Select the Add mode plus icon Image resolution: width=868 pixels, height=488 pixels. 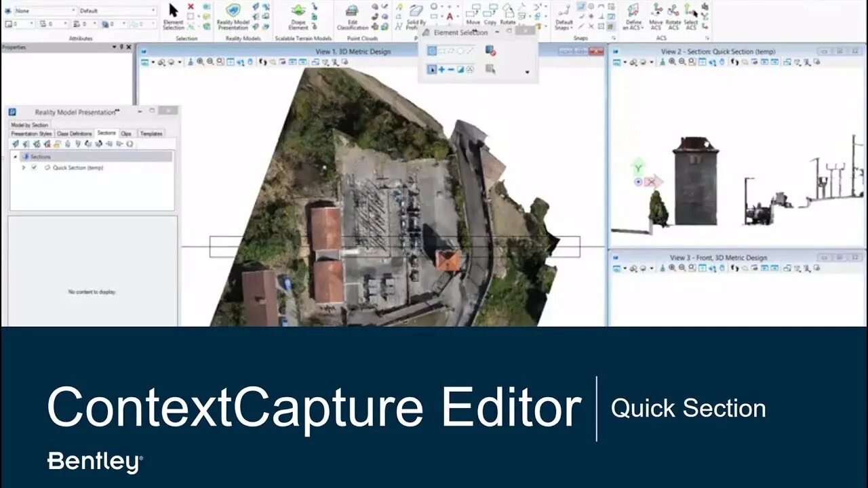pyautogui.click(x=441, y=69)
